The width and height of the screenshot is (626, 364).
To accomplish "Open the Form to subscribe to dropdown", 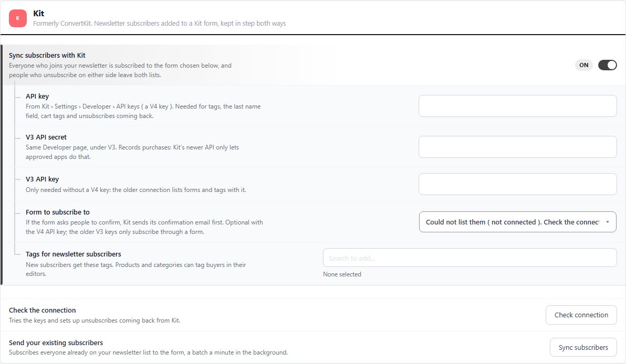I will 517,222.
